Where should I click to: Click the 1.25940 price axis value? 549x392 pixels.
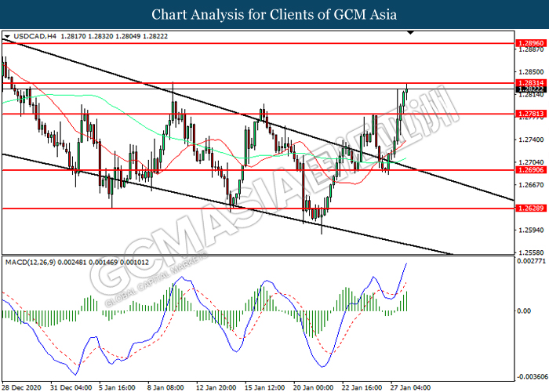point(531,230)
